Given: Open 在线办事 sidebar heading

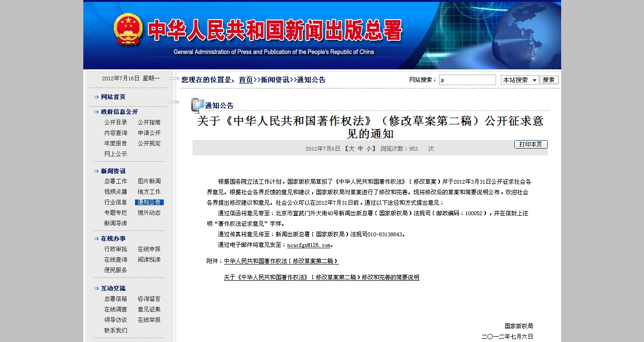Looking at the screenshot, I should (113, 239).
